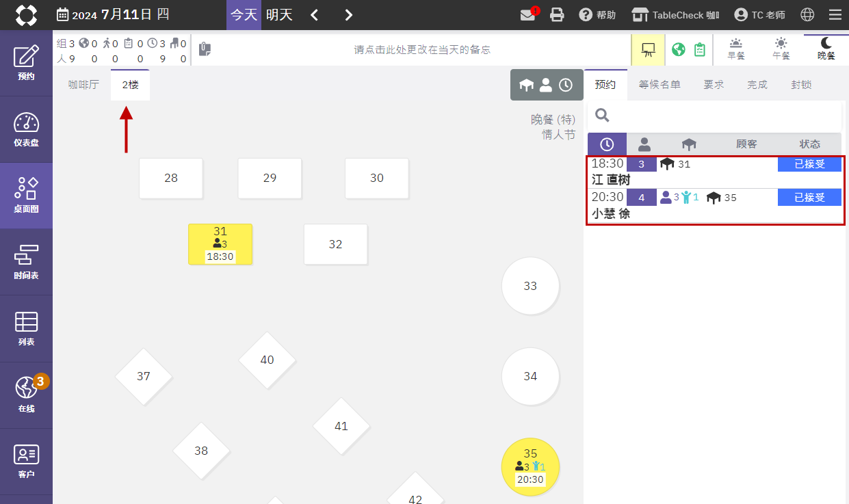Sort reservations by time clock column
This screenshot has height=504, width=849.
607,144
